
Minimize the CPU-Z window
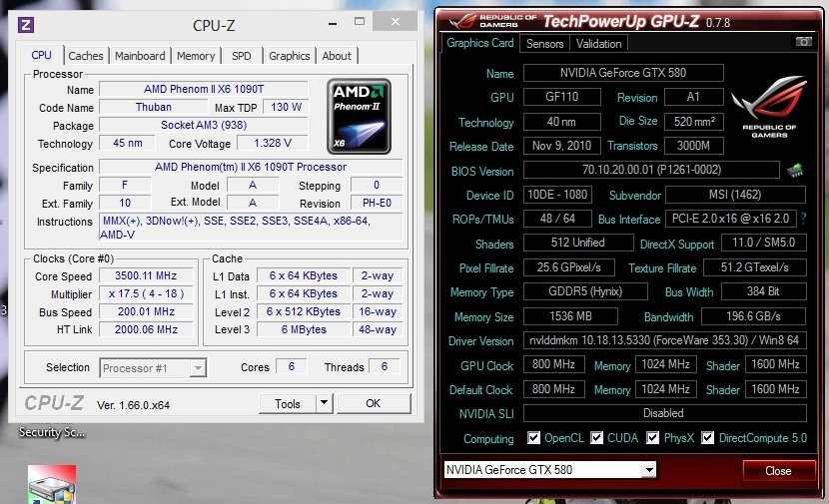coord(333,23)
